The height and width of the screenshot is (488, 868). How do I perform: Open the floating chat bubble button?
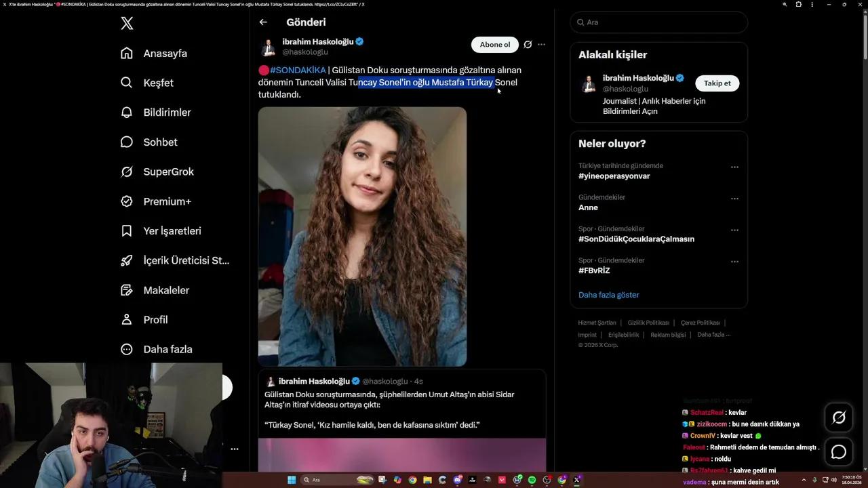pos(839,452)
